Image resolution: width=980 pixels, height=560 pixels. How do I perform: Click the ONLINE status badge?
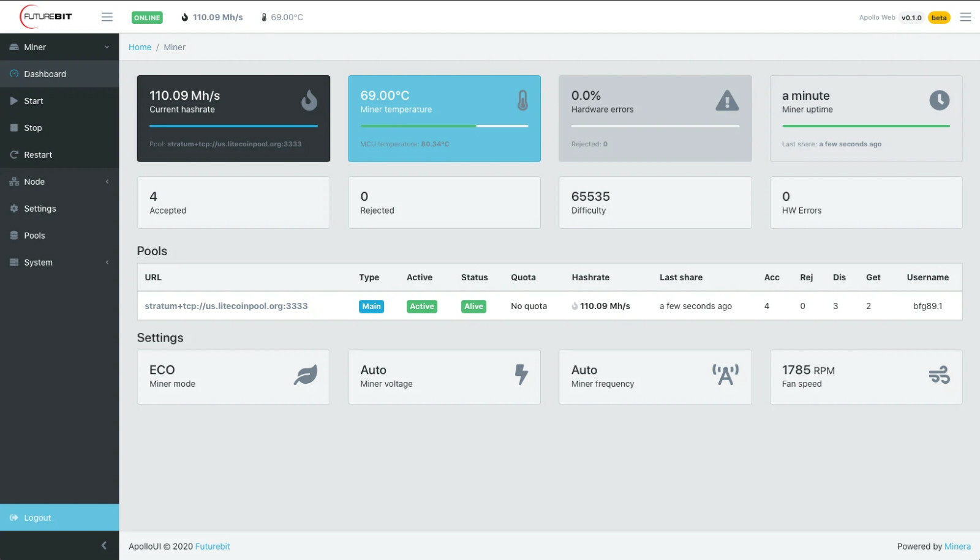pyautogui.click(x=147, y=18)
